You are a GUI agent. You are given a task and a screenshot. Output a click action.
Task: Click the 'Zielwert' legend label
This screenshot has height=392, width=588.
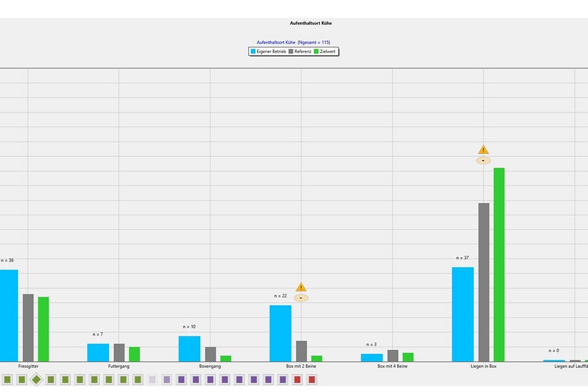point(328,52)
